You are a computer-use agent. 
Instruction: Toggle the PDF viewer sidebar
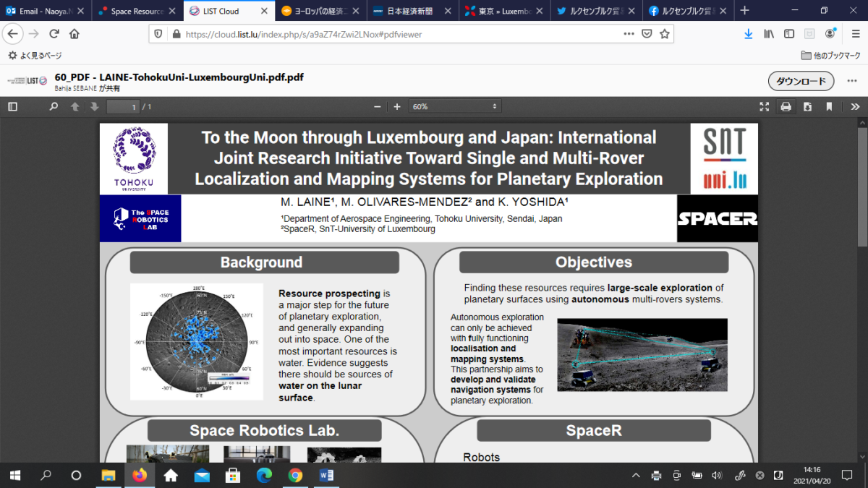(12, 106)
